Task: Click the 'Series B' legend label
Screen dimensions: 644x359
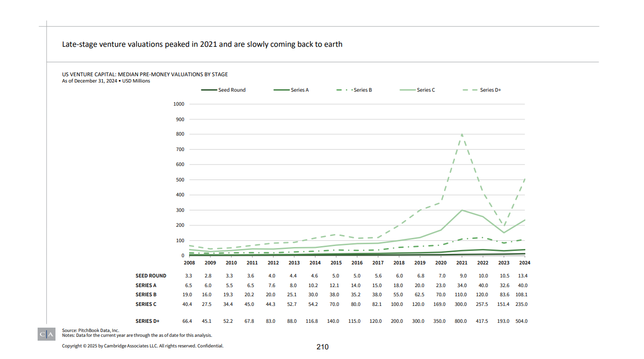Action: [362, 90]
